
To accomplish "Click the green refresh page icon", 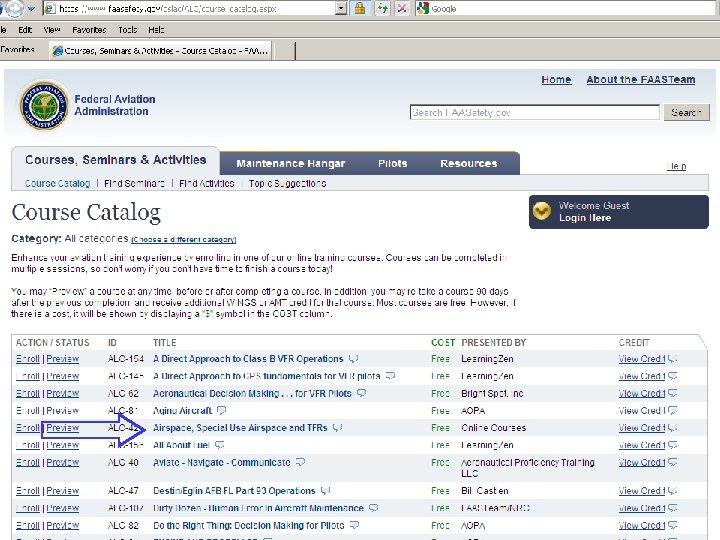I will [382, 8].
